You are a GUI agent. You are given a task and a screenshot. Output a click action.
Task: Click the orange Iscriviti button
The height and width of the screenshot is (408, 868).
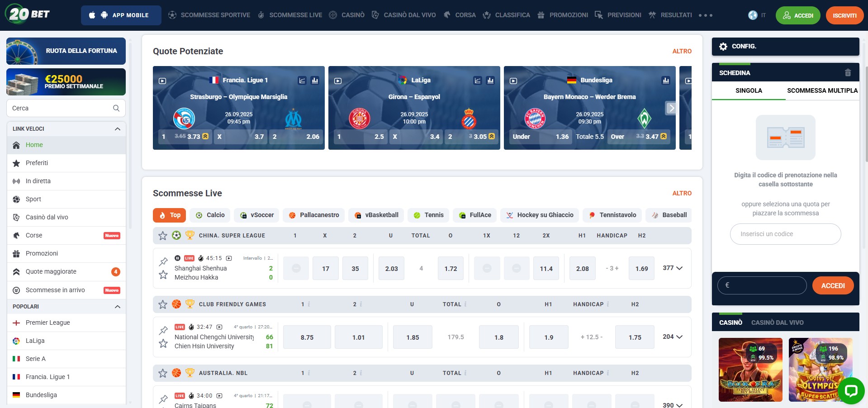(844, 15)
